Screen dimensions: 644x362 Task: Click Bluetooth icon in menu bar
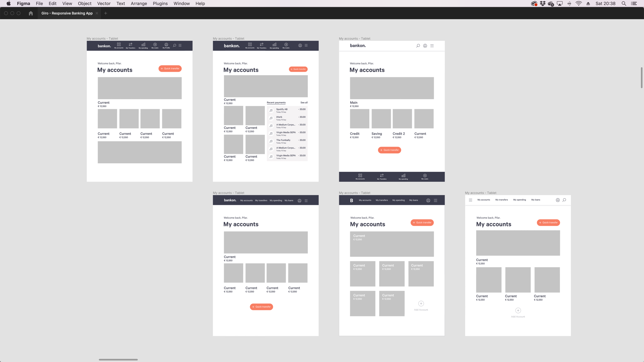click(x=569, y=3)
